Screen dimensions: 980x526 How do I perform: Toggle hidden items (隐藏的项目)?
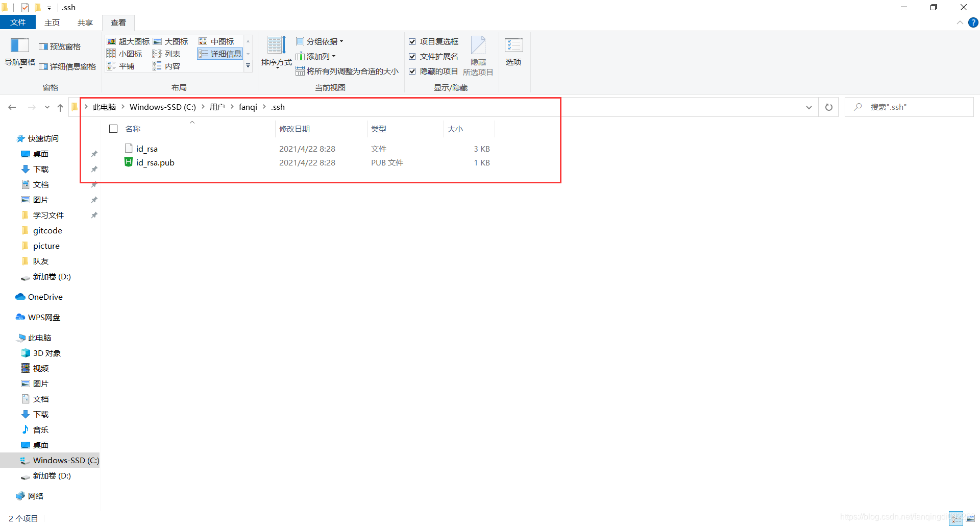434,71
